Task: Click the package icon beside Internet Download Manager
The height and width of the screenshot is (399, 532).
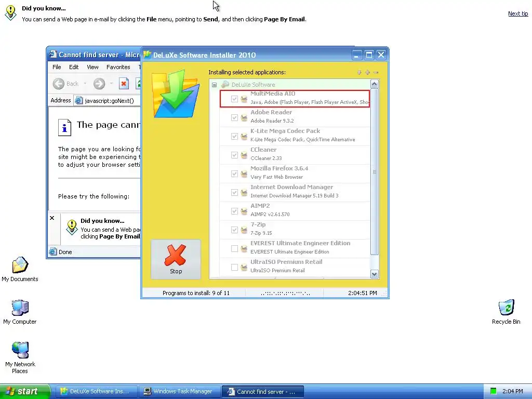Action: click(x=244, y=192)
